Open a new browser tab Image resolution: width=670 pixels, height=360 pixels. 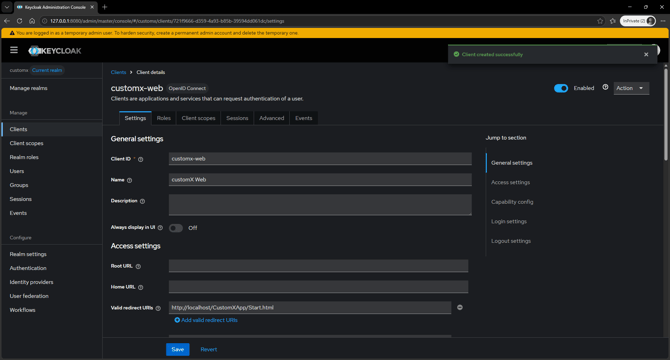coord(105,7)
